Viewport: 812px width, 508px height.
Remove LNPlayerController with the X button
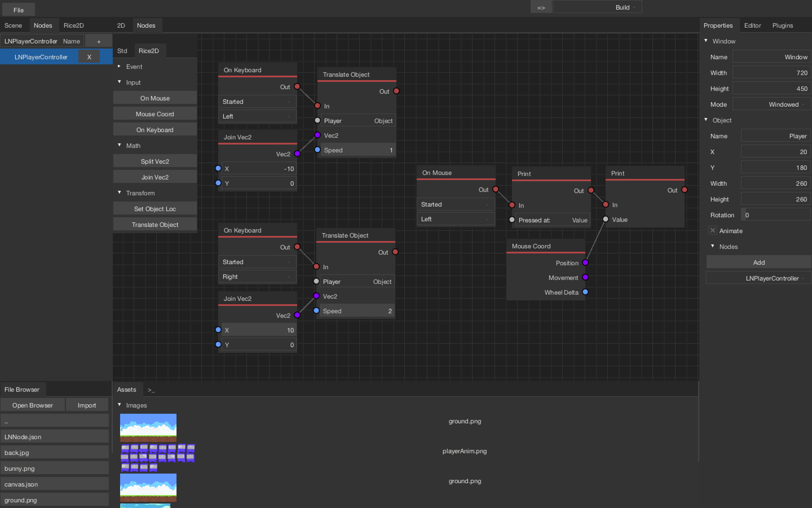[x=89, y=57]
